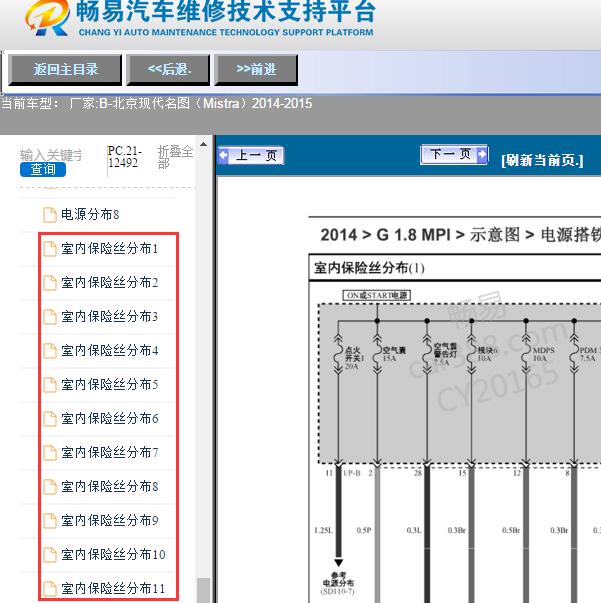Click the document icon beside 电源分布8
This screenshot has height=603, width=601.
coord(50,215)
